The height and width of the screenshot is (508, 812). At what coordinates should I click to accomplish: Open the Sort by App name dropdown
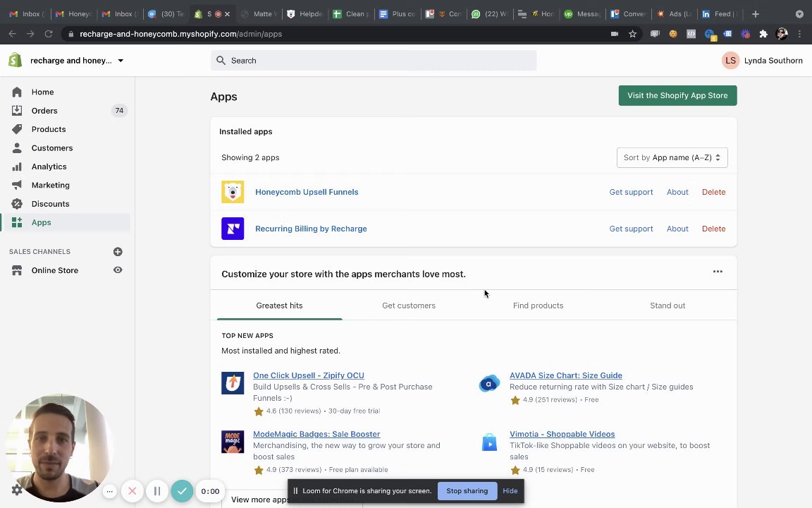click(x=672, y=157)
